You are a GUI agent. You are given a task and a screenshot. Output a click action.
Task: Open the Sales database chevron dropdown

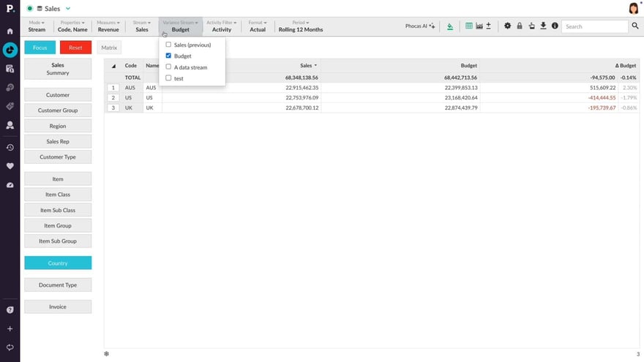point(68,8)
